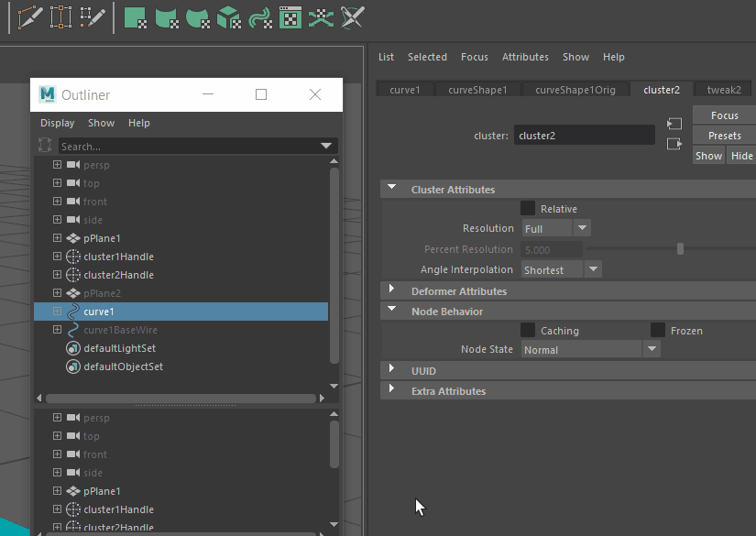The height and width of the screenshot is (536, 756).
Task: Click the Outliner Search field
Action: tap(198, 146)
